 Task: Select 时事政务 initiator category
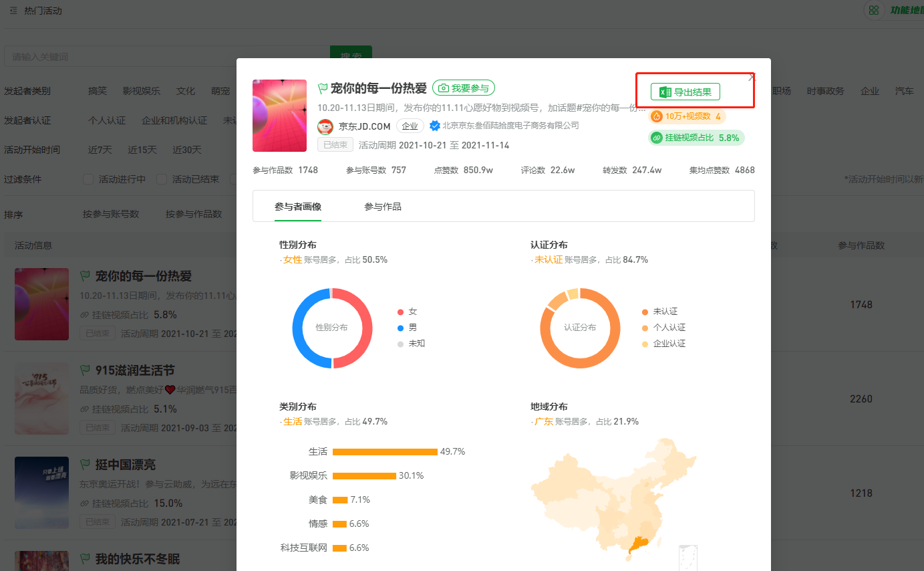pyautogui.click(x=826, y=91)
